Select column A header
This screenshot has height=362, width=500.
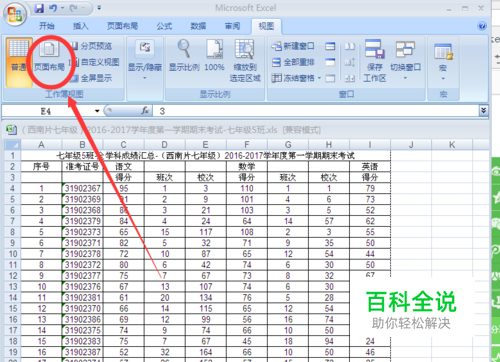pyautogui.click(x=41, y=145)
